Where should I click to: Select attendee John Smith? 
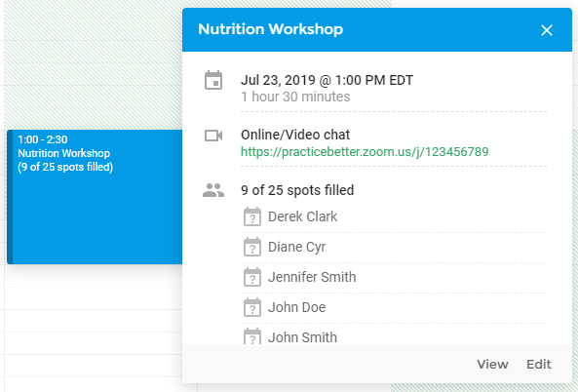[302, 337]
